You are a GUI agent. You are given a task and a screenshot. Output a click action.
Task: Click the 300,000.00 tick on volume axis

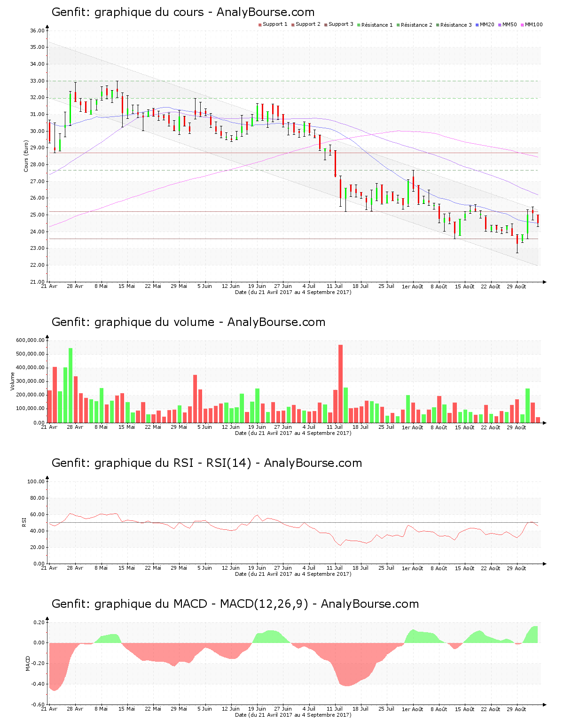(x=30, y=381)
